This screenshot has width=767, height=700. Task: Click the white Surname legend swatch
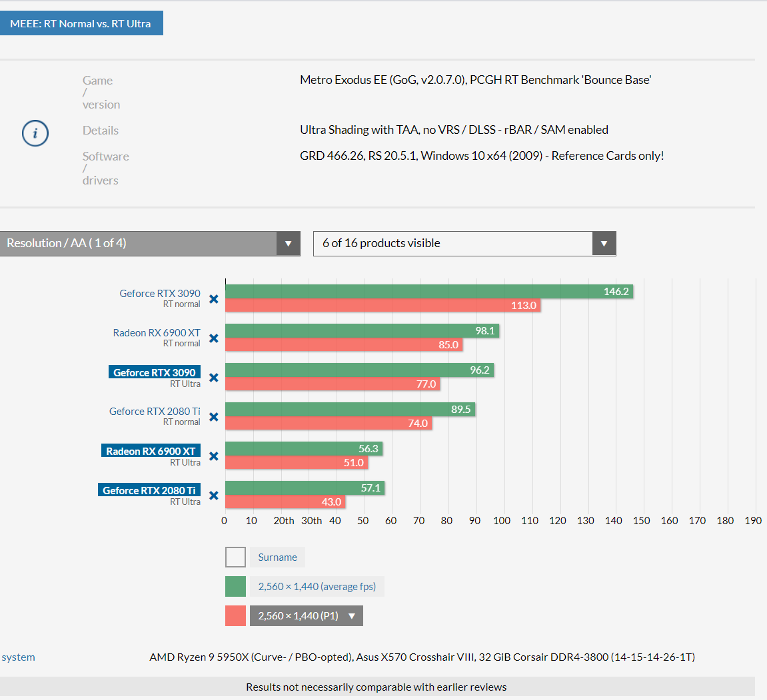(x=235, y=557)
